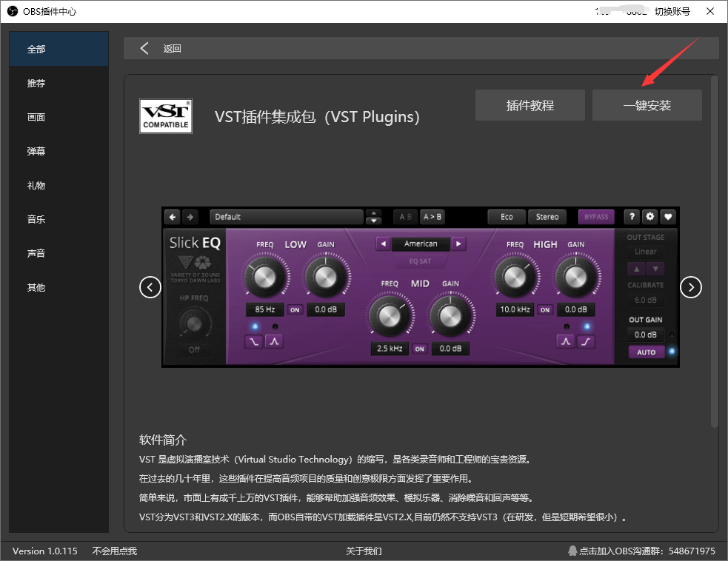The height and width of the screenshot is (561, 728).
Task: Open the Slick EQ help question mark
Action: pyautogui.click(x=632, y=216)
